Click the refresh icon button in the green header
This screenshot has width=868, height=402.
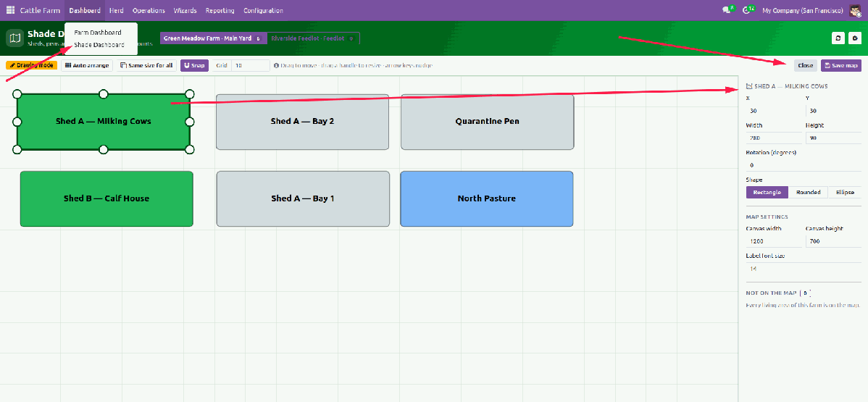838,38
